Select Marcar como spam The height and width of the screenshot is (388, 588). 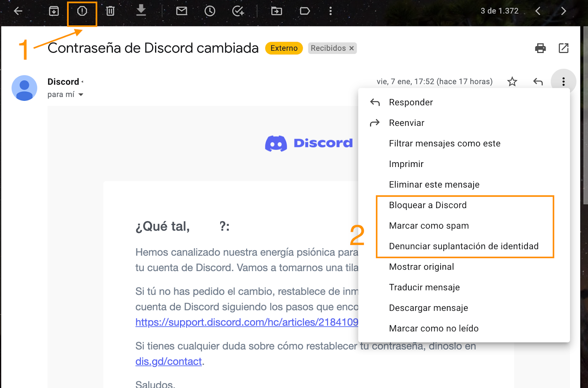click(464, 226)
